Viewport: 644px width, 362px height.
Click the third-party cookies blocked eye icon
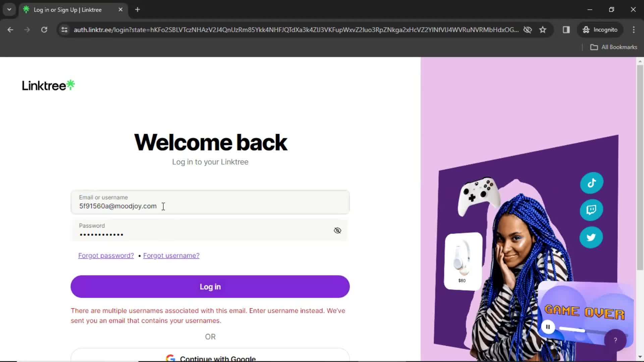tap(528, 30)
